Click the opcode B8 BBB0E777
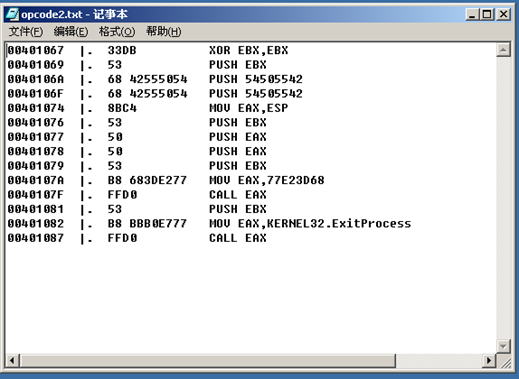Image resolution: width=519 pixels, height=379 pixels. click(x=147, y=224)
